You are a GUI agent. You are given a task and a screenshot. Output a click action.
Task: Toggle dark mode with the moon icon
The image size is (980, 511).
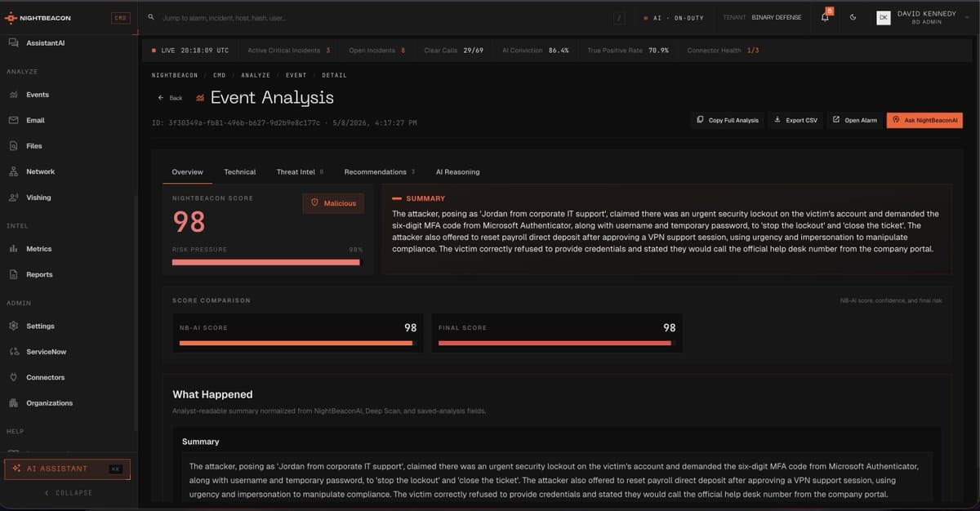pos(853,17)
